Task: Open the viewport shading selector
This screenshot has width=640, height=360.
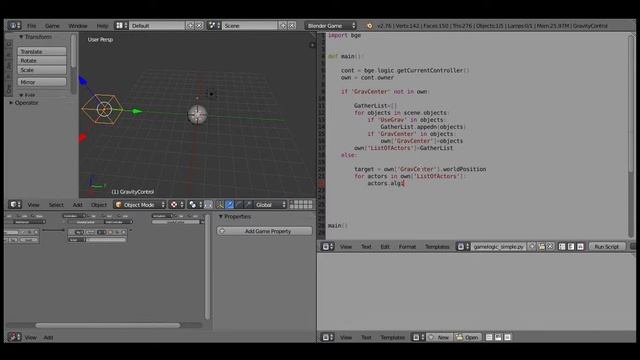Action: tap(177, 204)
